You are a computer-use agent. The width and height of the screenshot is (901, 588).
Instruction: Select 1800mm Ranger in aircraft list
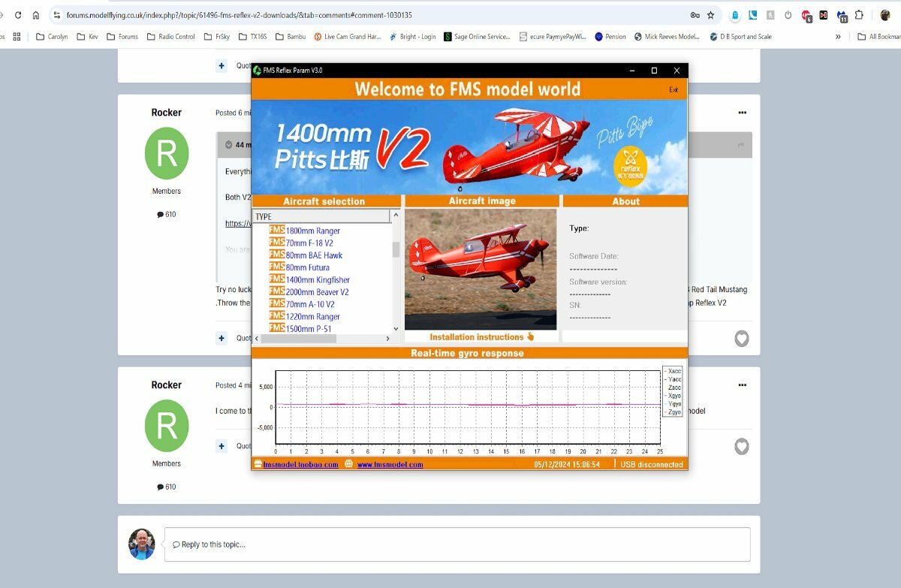pos(312,231)
